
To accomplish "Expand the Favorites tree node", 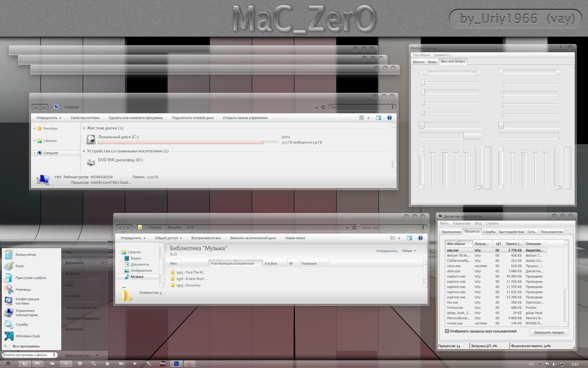I will click(x=34, y=128).
